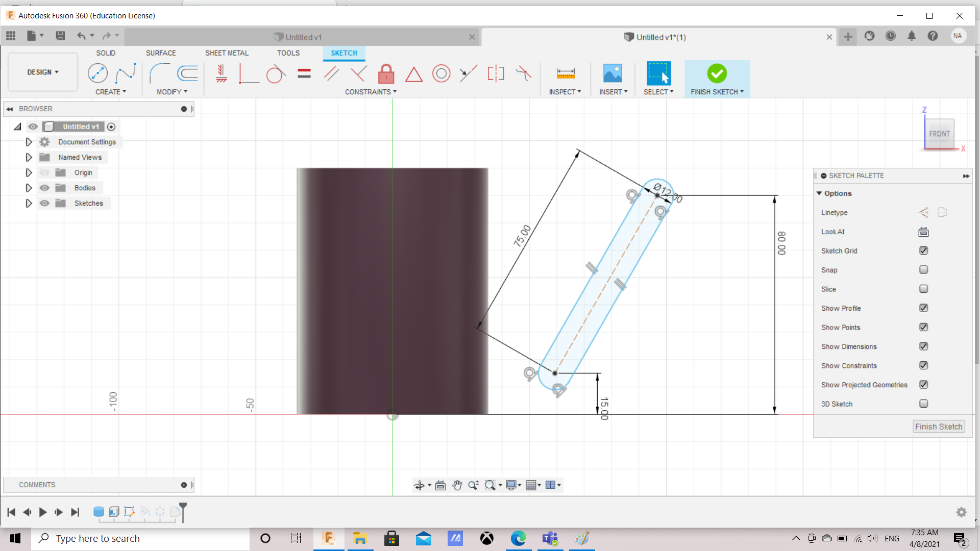Apply the Coincident constraint
The height and width of the screenshot is (551, 980).
tap(249, 73)
